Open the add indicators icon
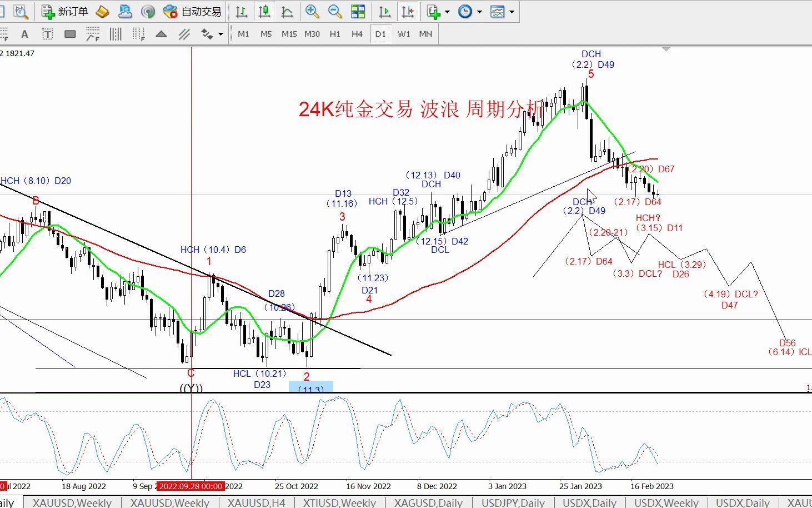This screenshot has height=508, width=812. (434, 11)
